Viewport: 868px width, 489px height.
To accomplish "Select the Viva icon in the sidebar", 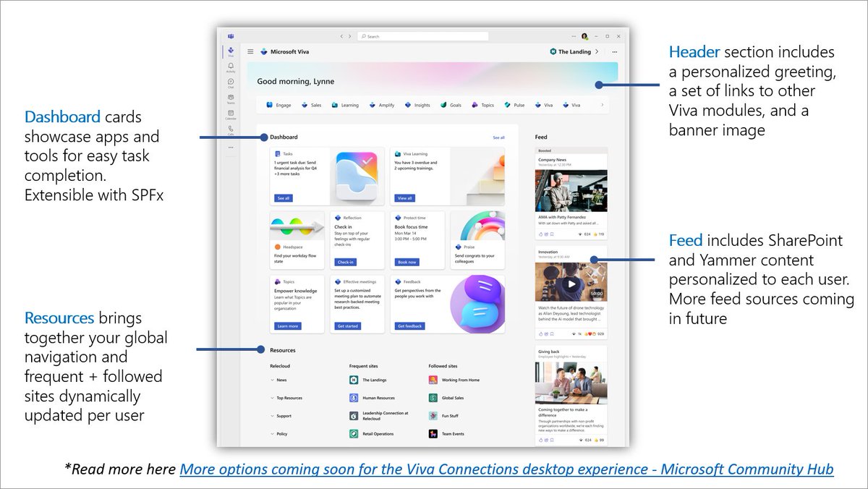I will (230, 49).
